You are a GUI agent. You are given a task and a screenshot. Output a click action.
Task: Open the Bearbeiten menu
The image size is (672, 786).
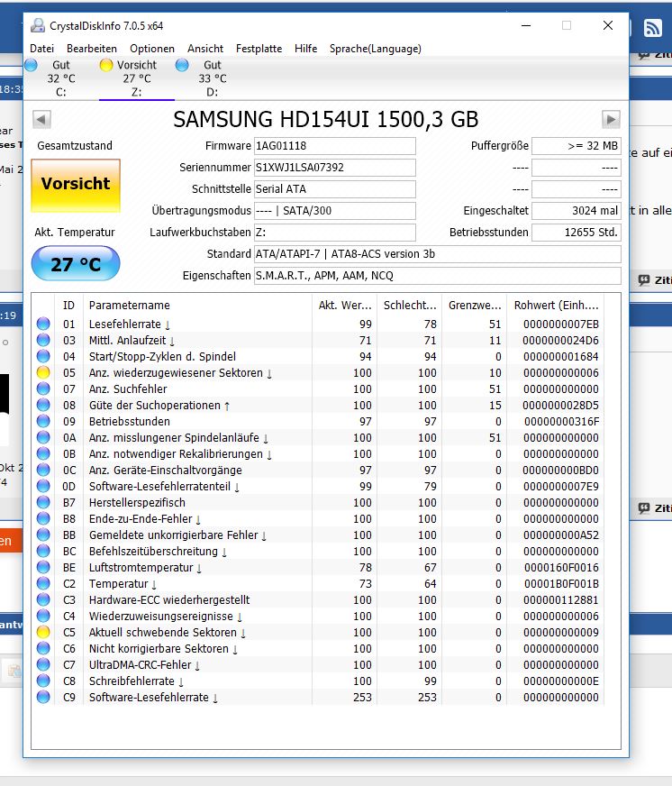point(92,49)
